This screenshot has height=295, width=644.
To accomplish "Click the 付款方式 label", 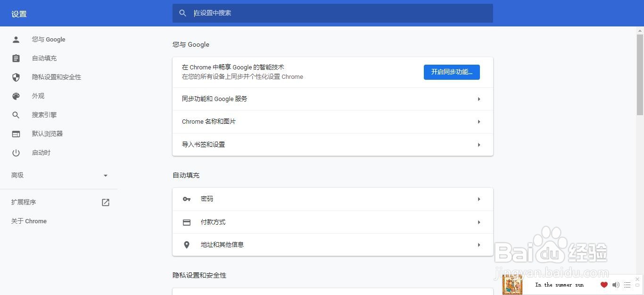I will 213,222.
